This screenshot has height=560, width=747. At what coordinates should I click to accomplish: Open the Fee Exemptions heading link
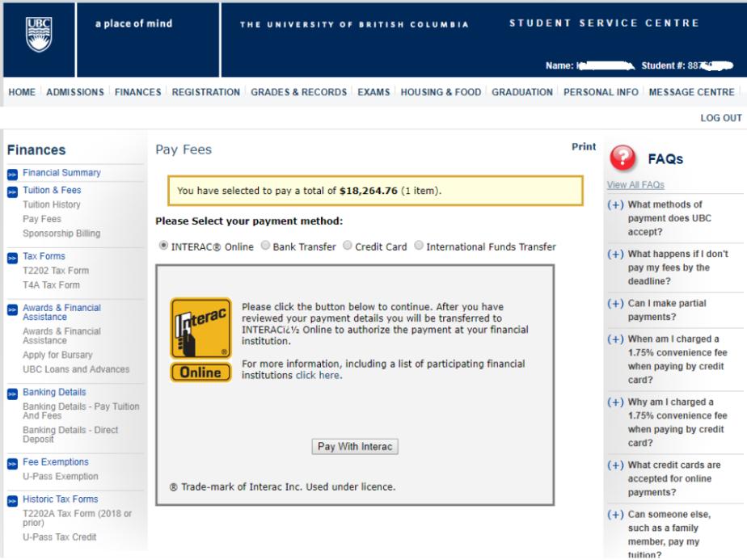56,462
